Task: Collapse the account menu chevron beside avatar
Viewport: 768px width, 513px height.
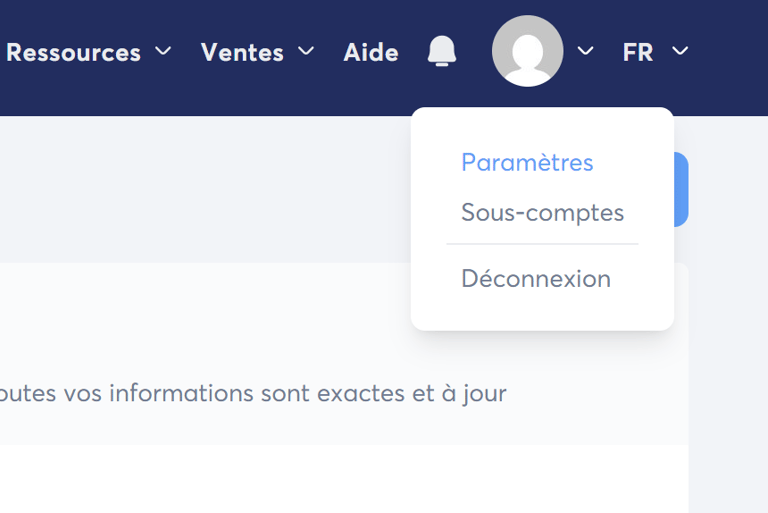Action: click(586, 51)
